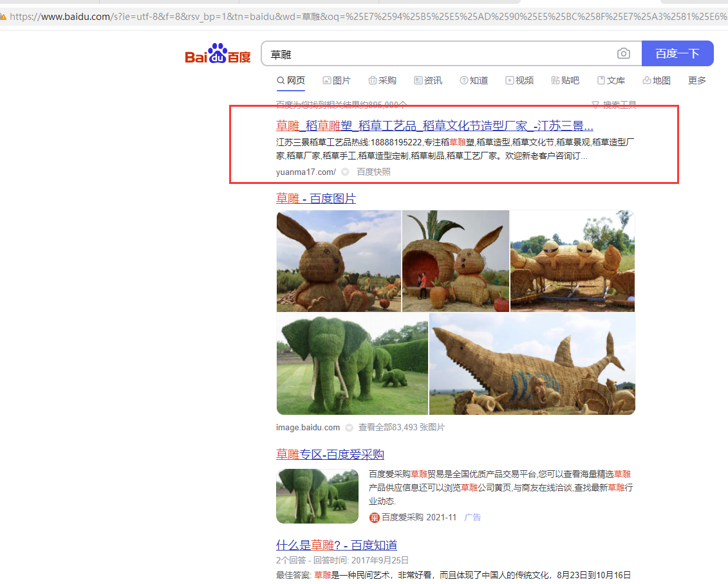This screenshot has width=728, height=584.
Task: Select the 网页 tab
Action: coord(291,80)
